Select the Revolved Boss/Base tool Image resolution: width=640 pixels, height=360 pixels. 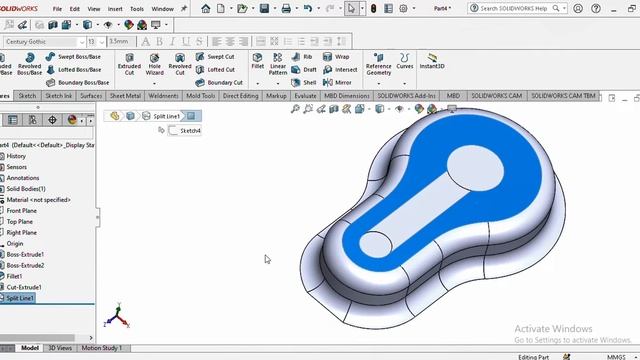(x=29, y=64)
